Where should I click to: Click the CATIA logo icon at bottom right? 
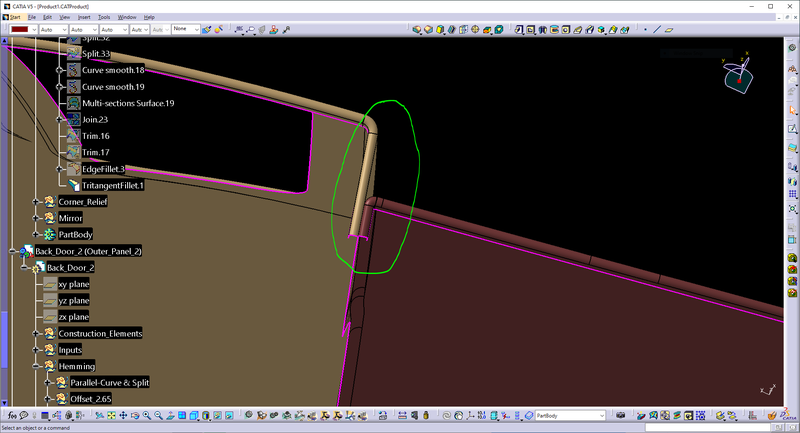789,414
